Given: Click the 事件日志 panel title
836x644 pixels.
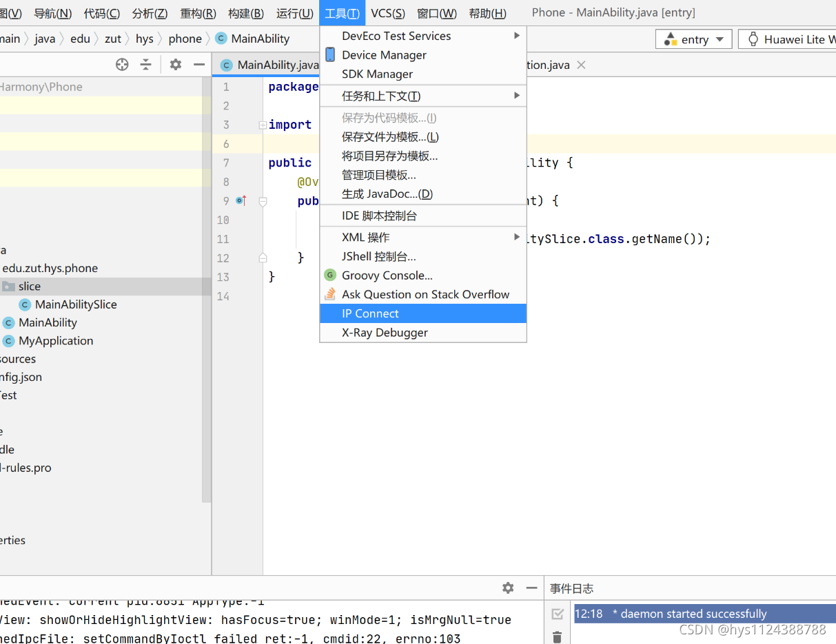Looking at the screenshot, I should (x=571, y=588).
